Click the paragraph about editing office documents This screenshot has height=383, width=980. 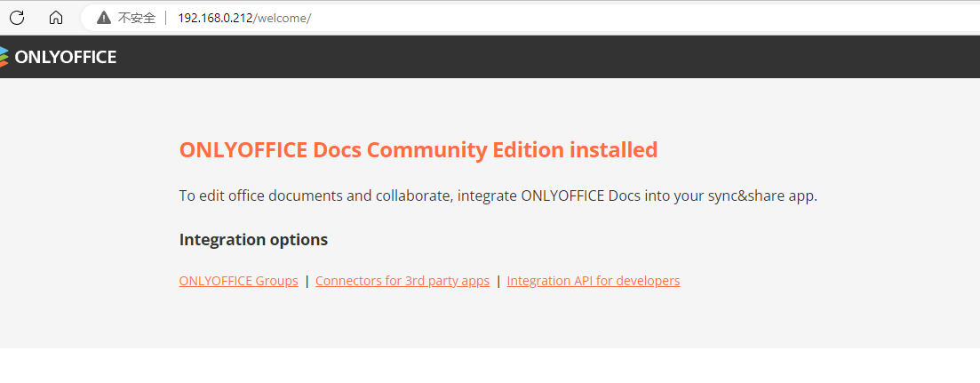[x=400, y=195]
